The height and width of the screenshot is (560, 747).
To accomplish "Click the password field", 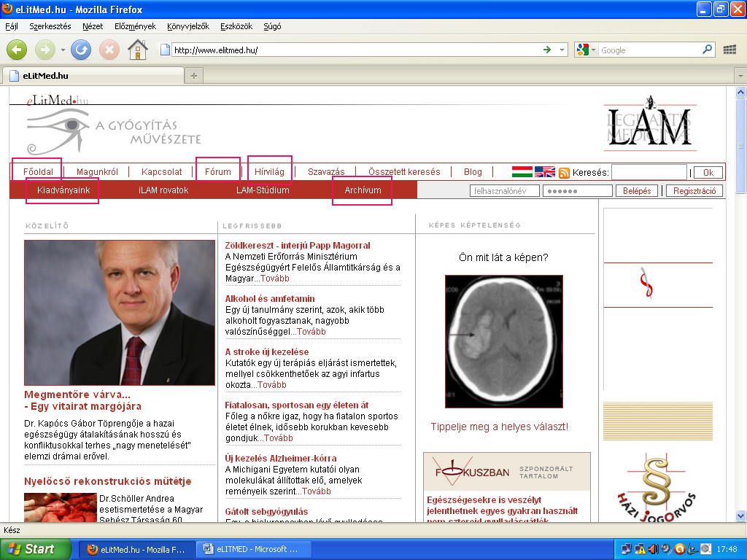I will click(578, 191).
